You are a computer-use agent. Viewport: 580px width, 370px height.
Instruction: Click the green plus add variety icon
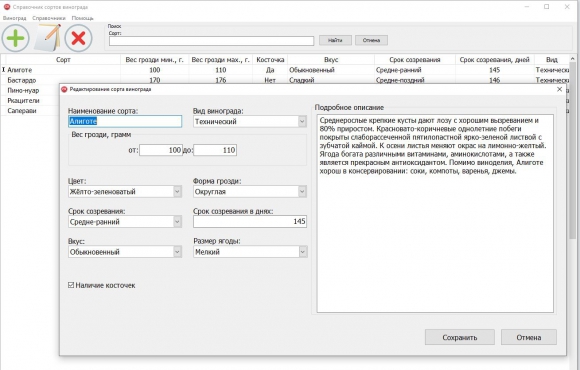pos(16,38)
